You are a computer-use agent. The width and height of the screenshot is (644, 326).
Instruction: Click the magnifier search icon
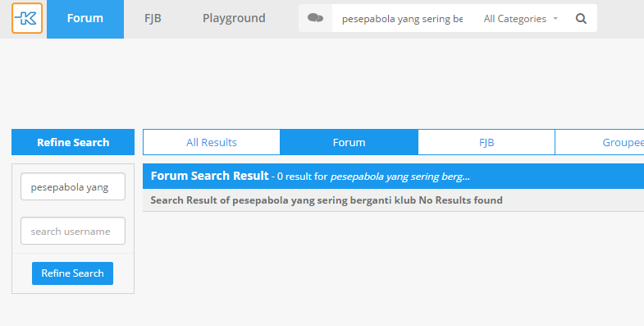click(581, 19)
